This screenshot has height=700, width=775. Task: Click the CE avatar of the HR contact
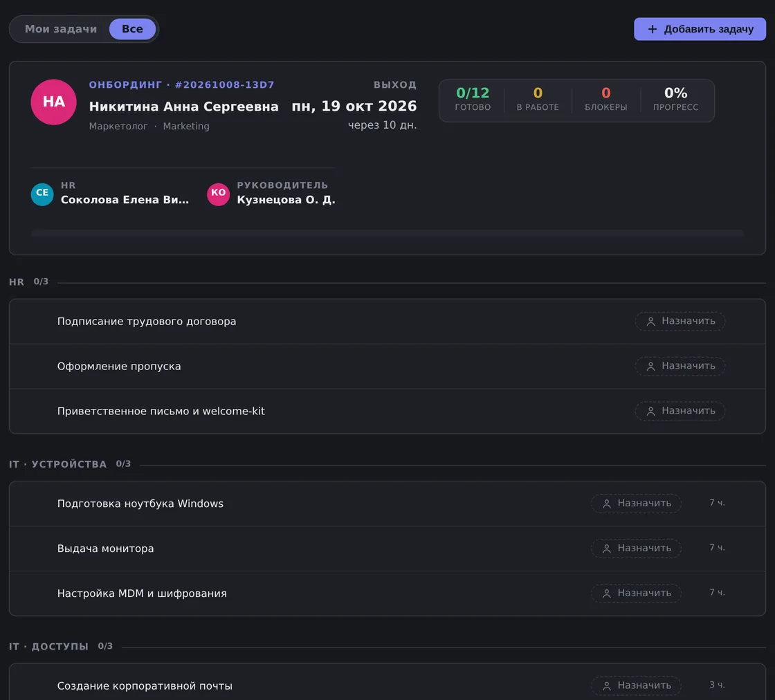point(42,194)
